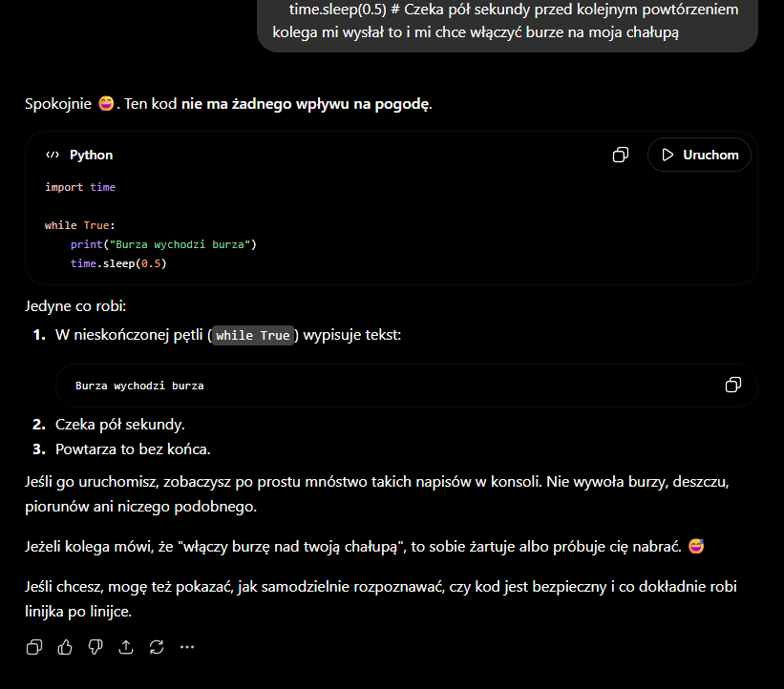Click the 'while True:' code line

pyautogui.click(x=80, y=225)
